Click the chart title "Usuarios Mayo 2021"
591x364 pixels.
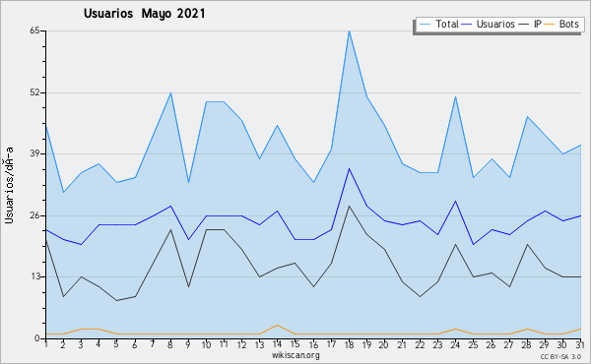(x=145, y=14)
